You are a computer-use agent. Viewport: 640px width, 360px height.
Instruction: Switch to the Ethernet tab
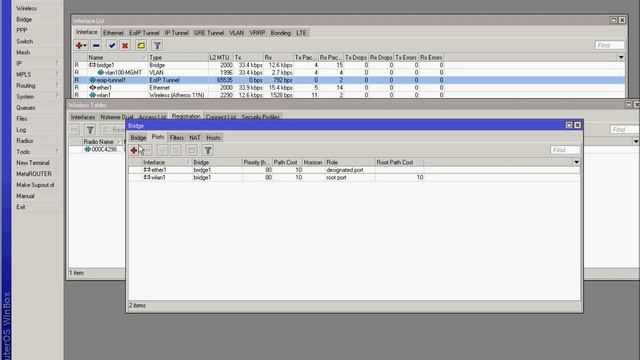113,33
